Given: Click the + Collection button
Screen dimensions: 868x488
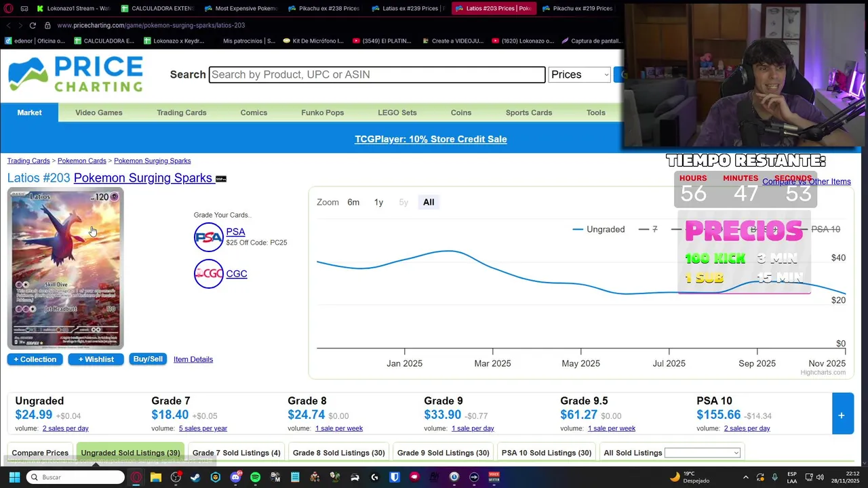Looking at the screenshot, I should 35,359.
